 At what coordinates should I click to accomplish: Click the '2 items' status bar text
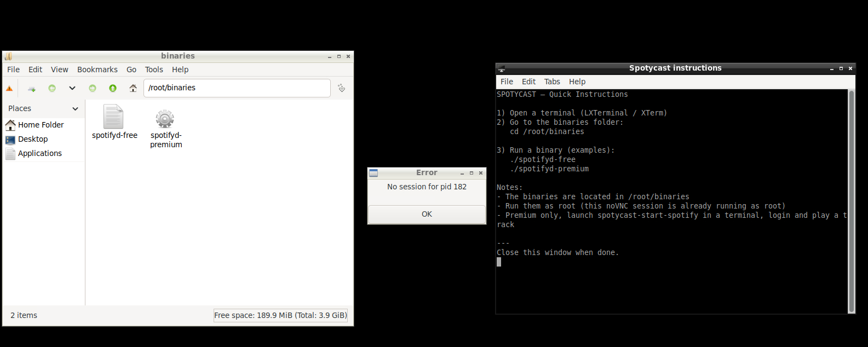24,315
